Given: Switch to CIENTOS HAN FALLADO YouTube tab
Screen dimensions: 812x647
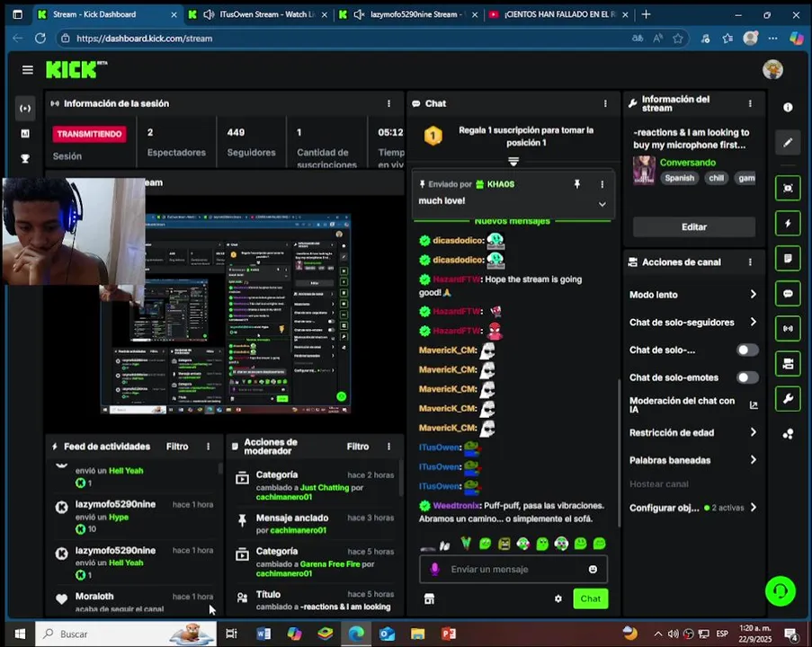Looking at the screenshot, I should pos(558,14).
